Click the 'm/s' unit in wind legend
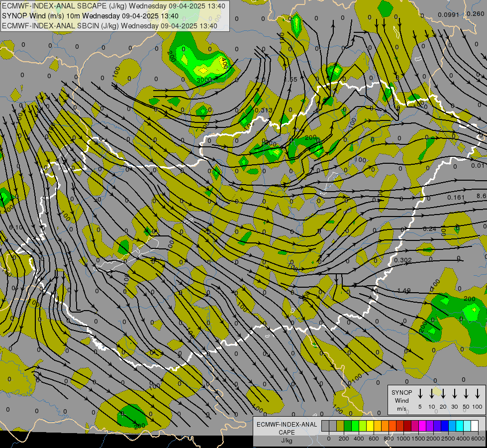The height and width of the screenshot is (448, 487). click(401, 409)
